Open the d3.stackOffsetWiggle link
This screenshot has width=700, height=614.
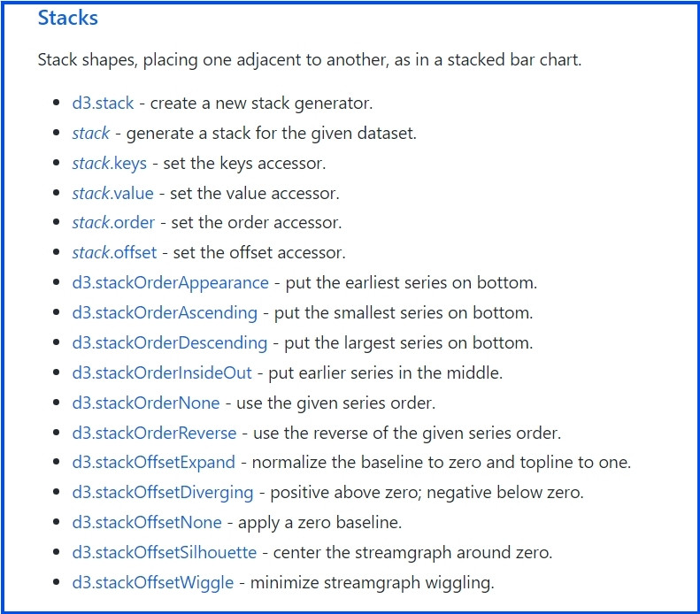(x=153, y=583)
